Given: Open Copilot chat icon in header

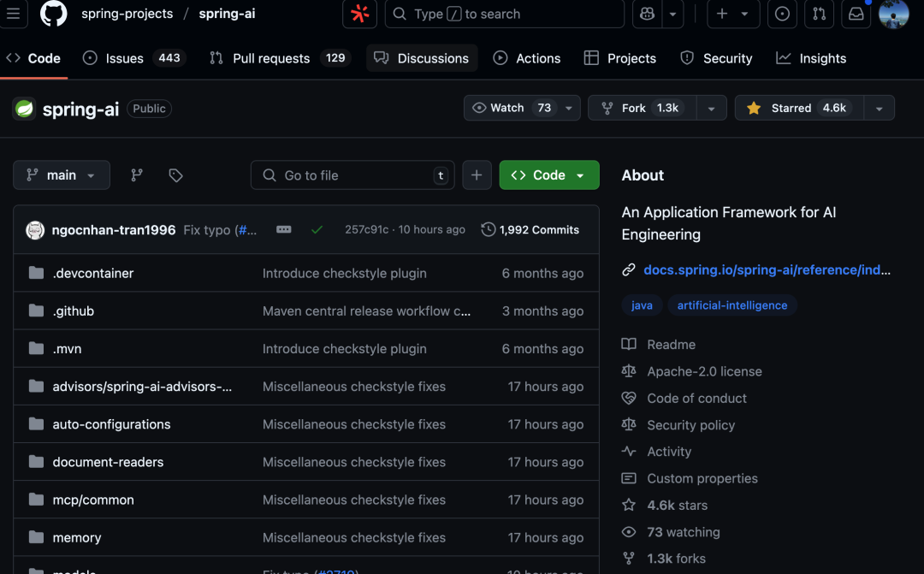Looking at the screenshot, I should click(647, 14).
